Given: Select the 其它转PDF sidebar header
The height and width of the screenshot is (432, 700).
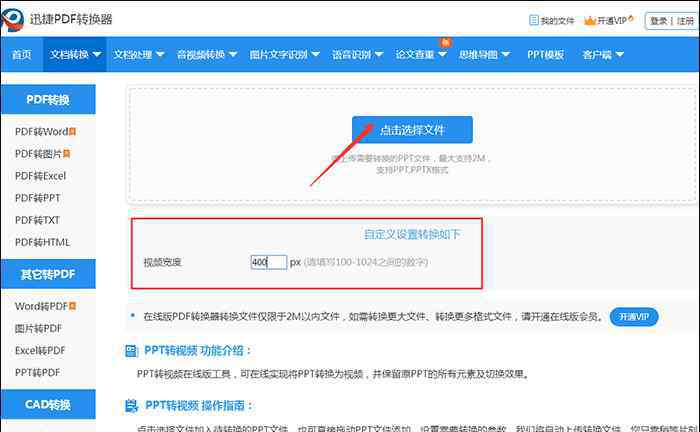Looking at the screenshot, I should coord(48,274).
